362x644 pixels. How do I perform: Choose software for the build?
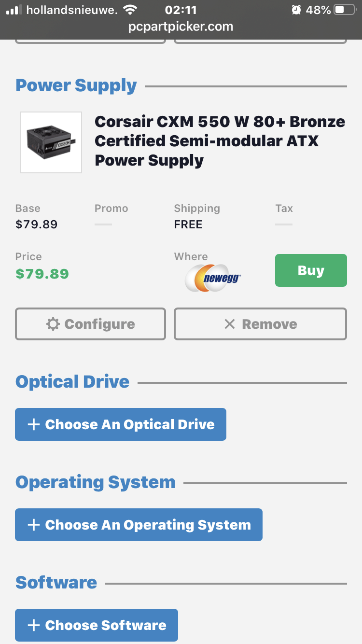pos(97,625)
